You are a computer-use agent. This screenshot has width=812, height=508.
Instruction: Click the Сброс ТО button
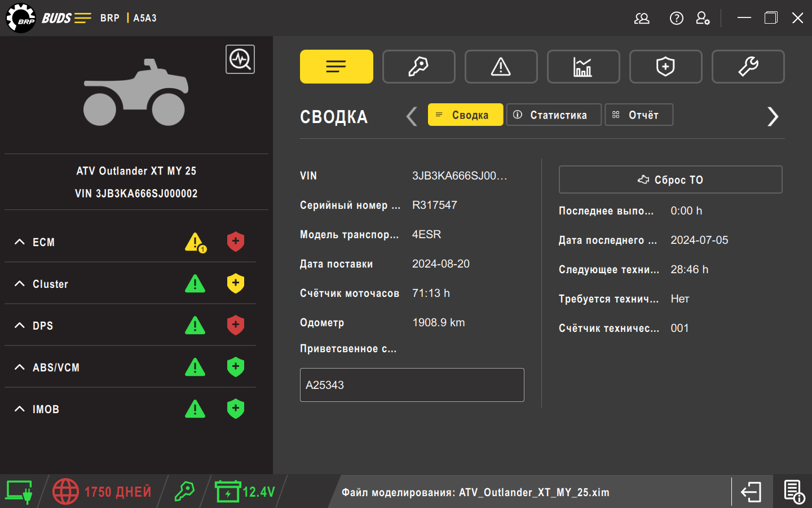(670, 179)
